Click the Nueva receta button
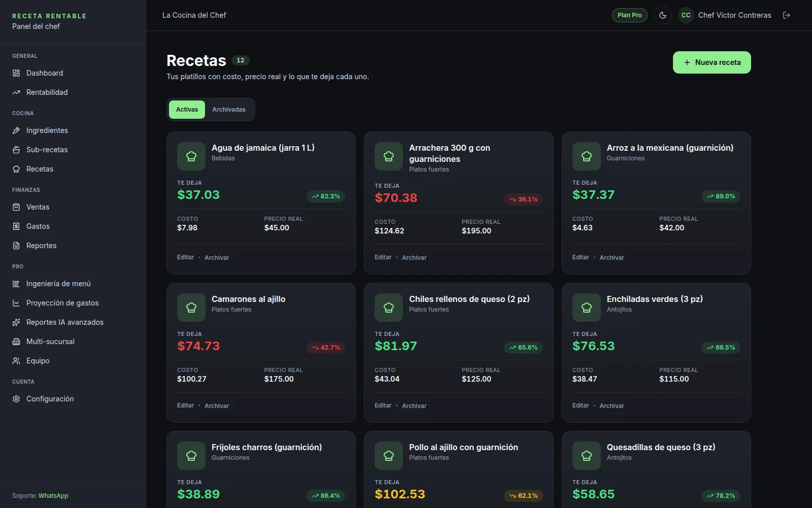This screenshot has height=508, width=812. [712, 62]
